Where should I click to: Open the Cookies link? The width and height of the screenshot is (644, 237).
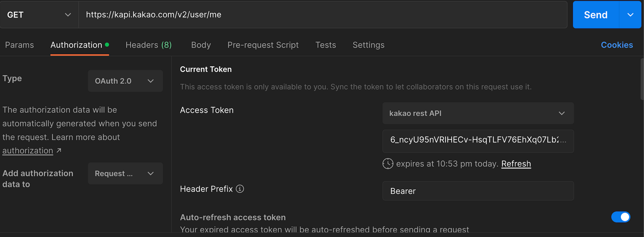point(617,45)
